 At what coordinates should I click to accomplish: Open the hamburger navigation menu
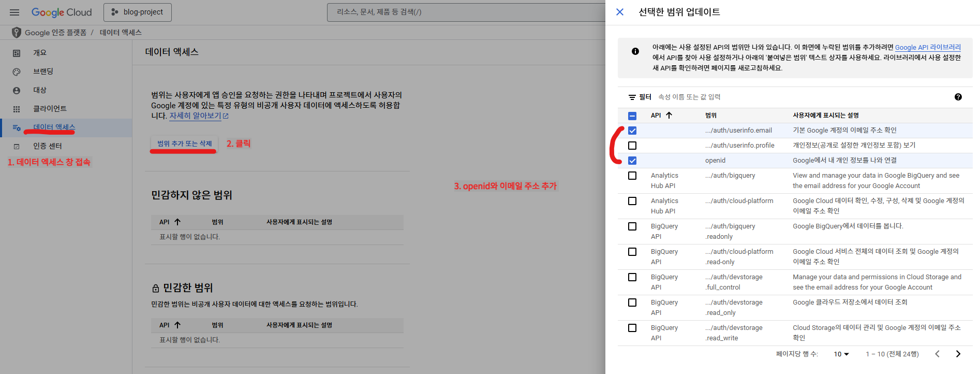pos(14,12)
